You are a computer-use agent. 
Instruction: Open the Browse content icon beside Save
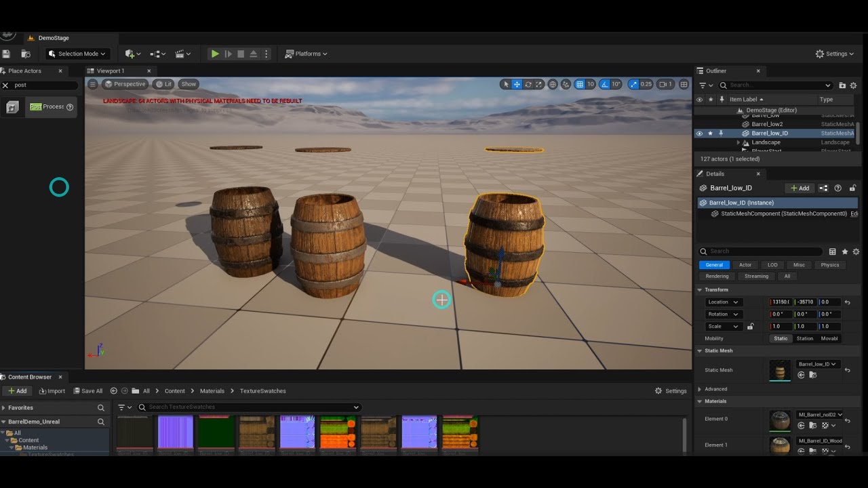click(26, 54)
